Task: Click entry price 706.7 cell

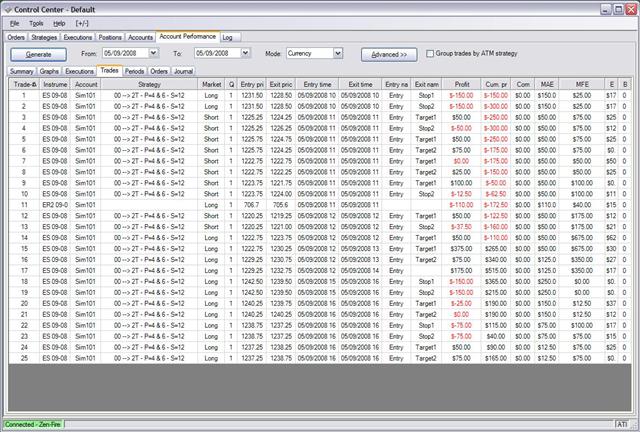Action: click(x=252, y=205)
